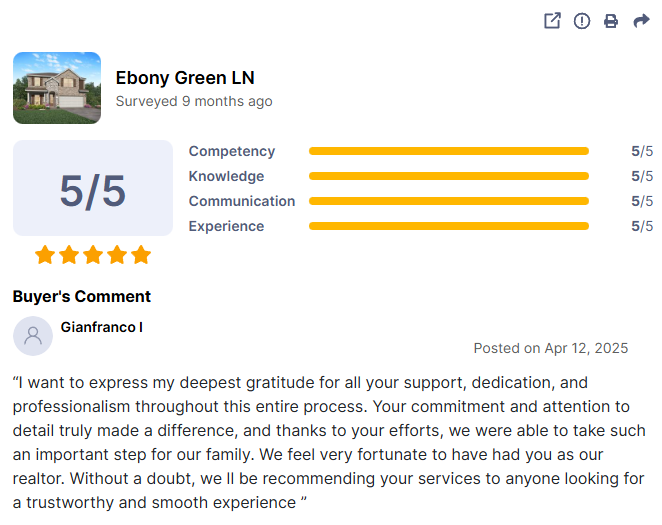Click the fifth rating star
Image resolution: width=662 pixels, height=525 pixels.
pyautogui.click(x=141, y=255)
